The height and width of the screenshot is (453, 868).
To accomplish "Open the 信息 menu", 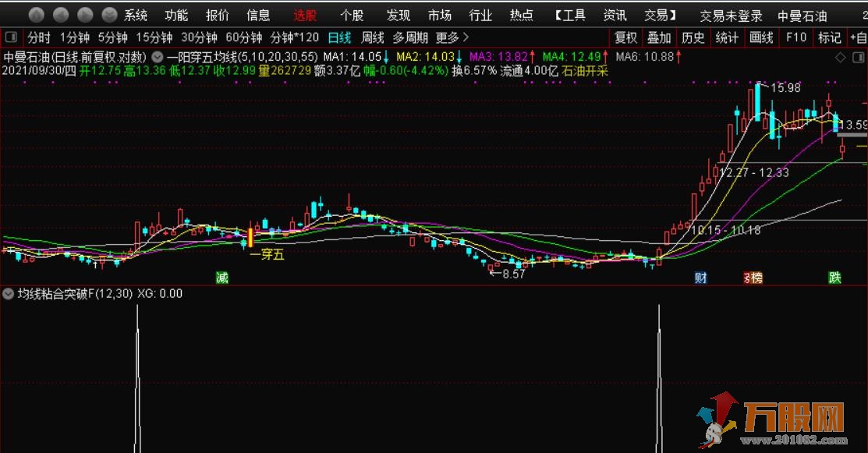I will tap(258, 16).
